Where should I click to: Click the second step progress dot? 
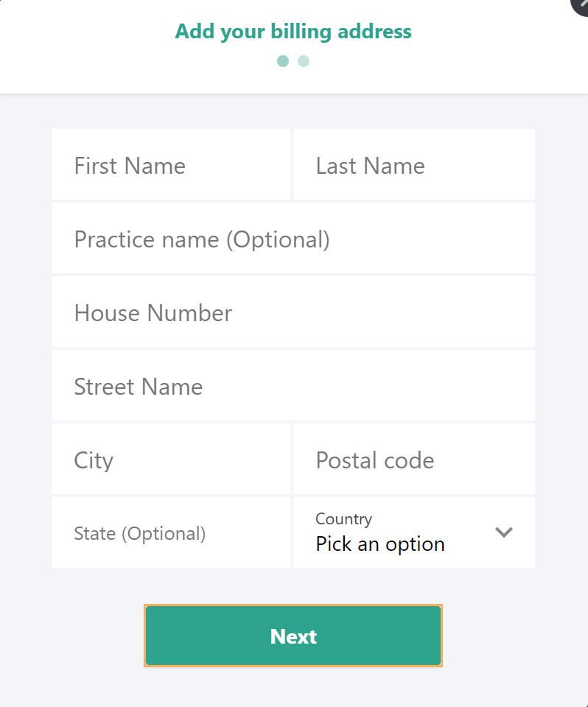click(304, 61)
